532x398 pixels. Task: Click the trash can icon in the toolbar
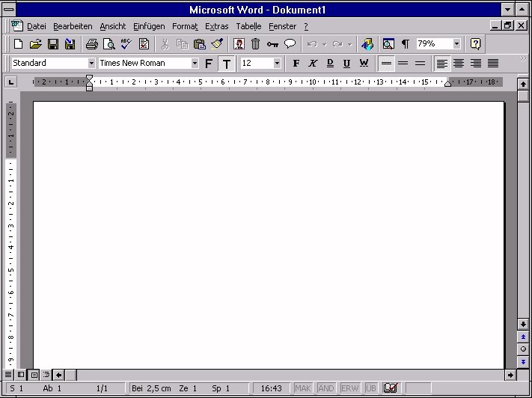pyautogui.click(x=255, y=44)
